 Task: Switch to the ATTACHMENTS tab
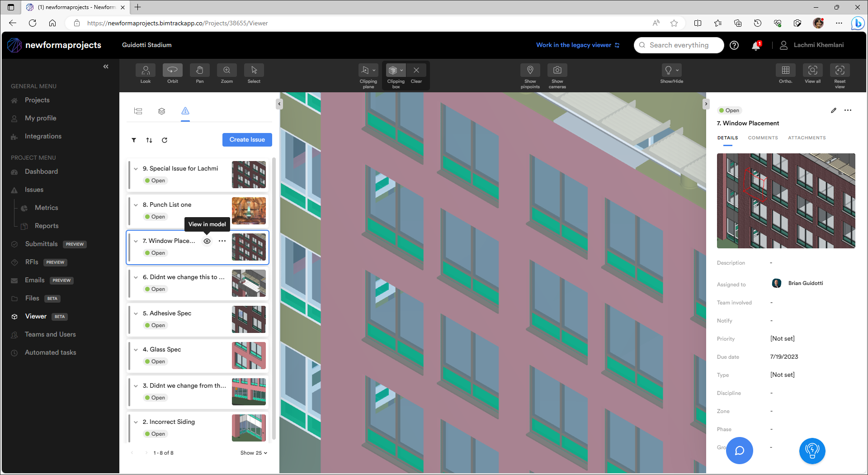tap(807, 138)
